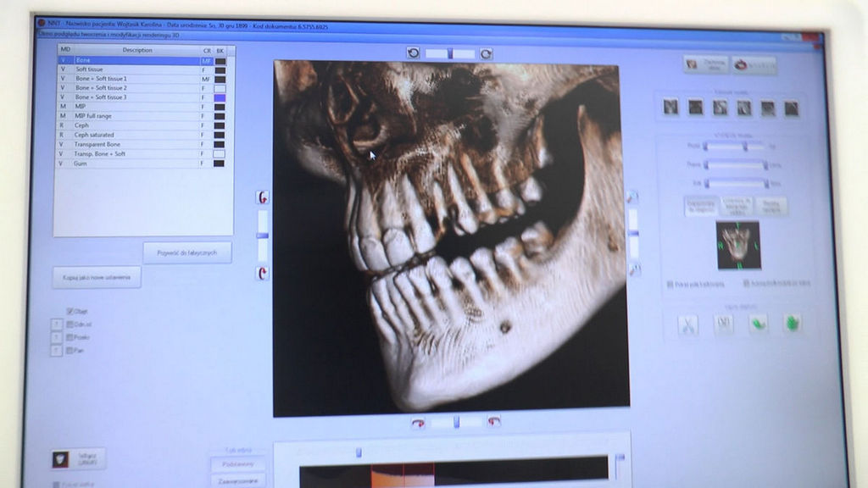This screenshot has height=488, width=868.
Task: Click the green hand tool icon on the far right
Action: coord(793,324)
